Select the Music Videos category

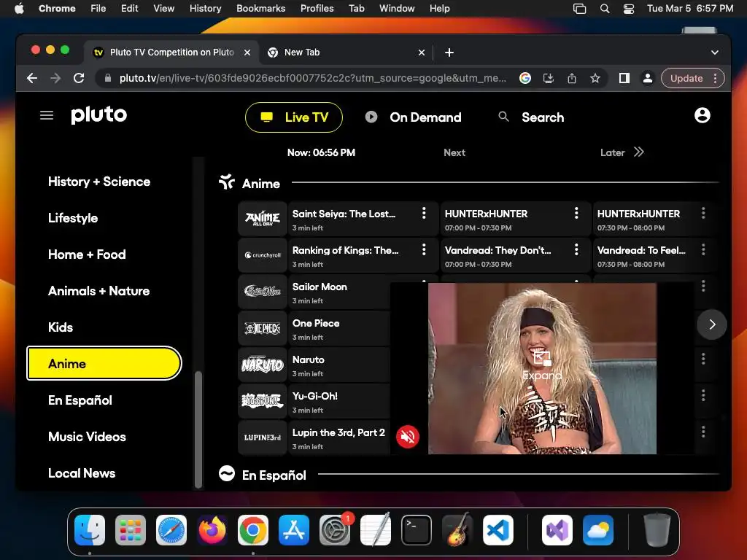point(87,437)
